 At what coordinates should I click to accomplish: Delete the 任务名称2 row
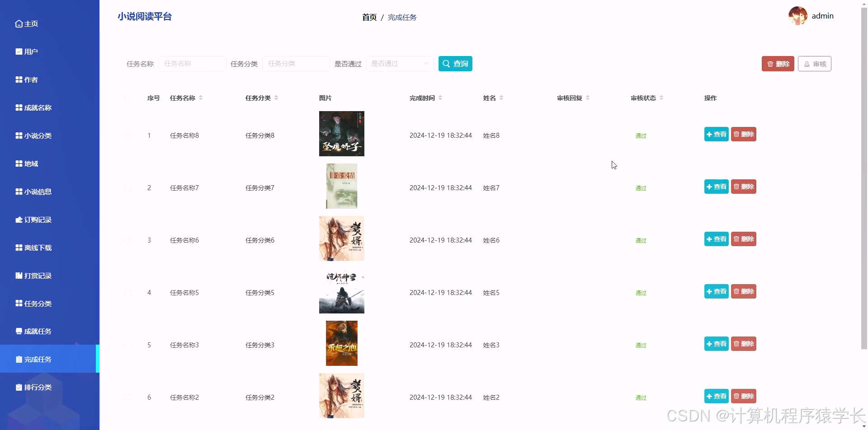pos(744,396)
